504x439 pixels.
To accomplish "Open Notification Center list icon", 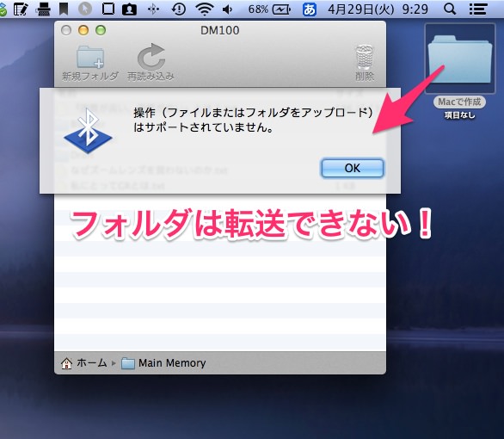I will (x=477, y=9).
